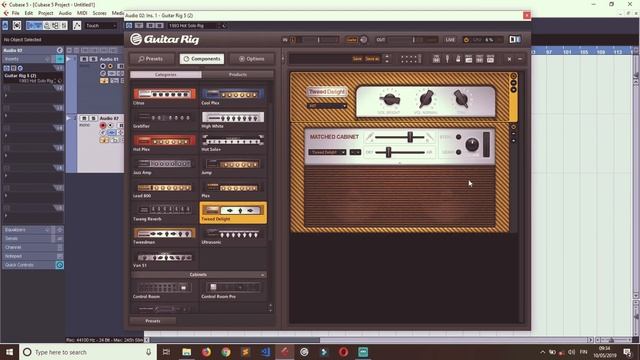This screenshot has width=640, height=360.
Task: Open the Presets tab in Guitar Rig
Action: click(x=151, y=59)
